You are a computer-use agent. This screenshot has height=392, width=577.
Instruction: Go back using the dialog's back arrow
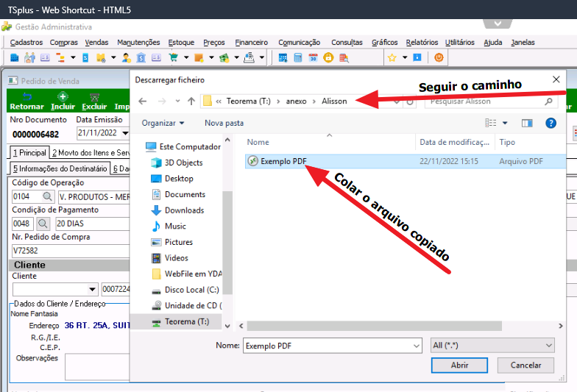pos(143,101)
